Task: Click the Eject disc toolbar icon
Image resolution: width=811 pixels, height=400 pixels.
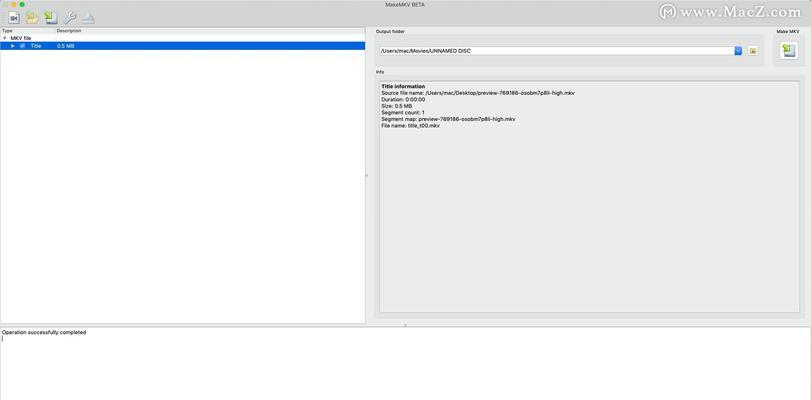Action: (x=88, y=18)
